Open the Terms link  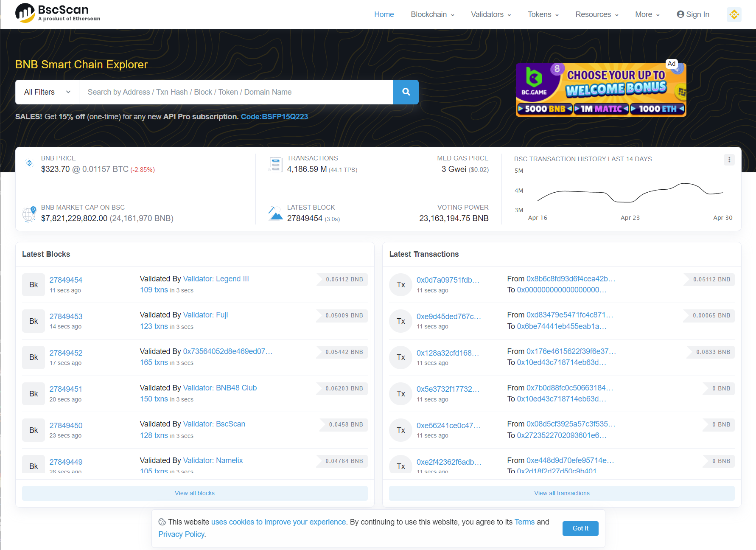(x=524, y=522)
